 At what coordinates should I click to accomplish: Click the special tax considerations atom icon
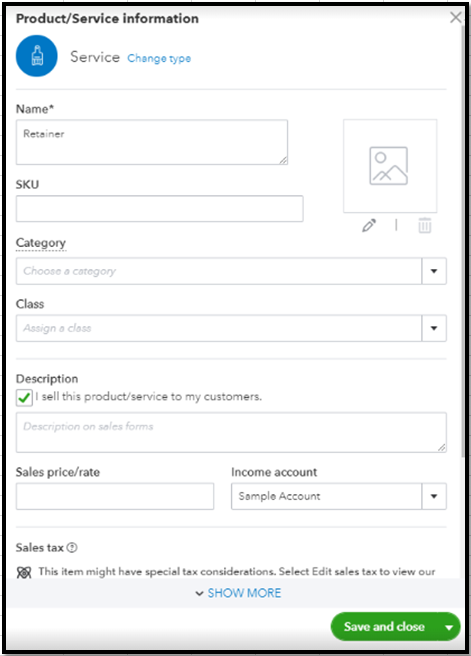pyautogui.click(x=24, y=572)
